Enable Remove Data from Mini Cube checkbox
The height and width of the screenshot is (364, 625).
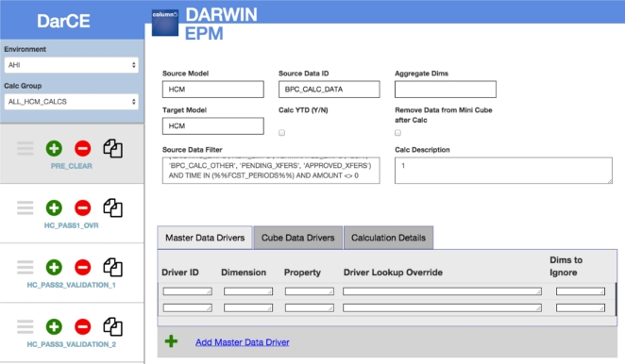tap(397, 133)
